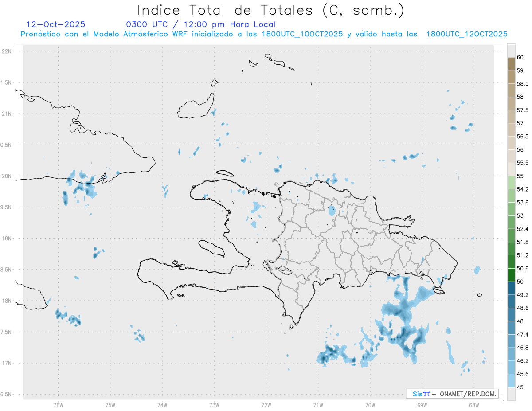
Task: Click the "0300 UTC / 12:00 pm Hora Local" text
Action: [200, 24]
